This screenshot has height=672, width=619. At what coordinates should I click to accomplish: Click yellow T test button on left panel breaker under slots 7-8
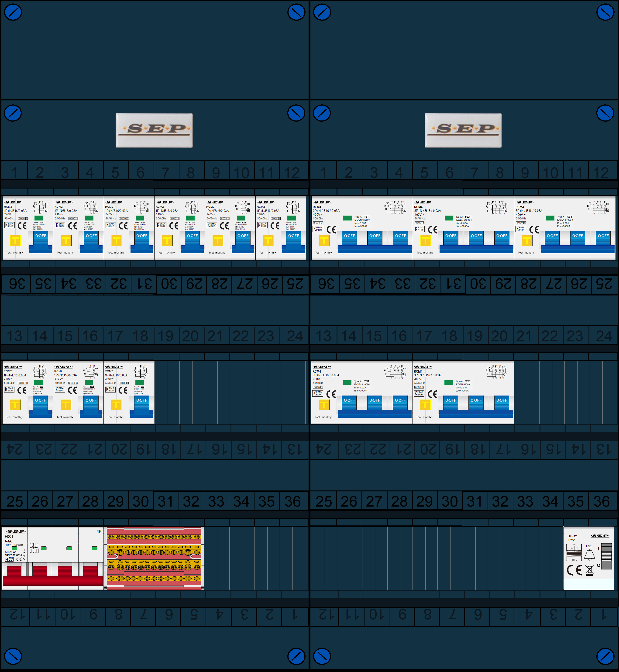(167, 240)
